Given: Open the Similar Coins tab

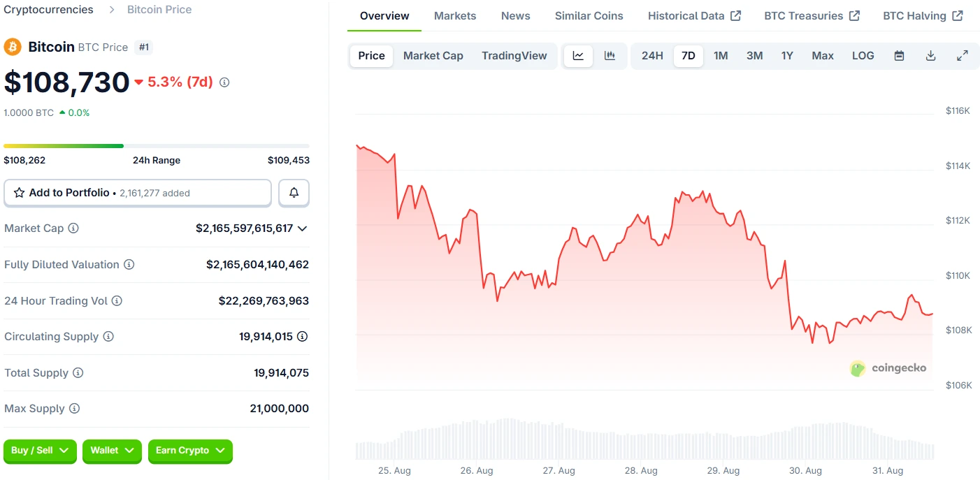Looking at the screenshot, I should pyautogui.click(x=589, y=15).
